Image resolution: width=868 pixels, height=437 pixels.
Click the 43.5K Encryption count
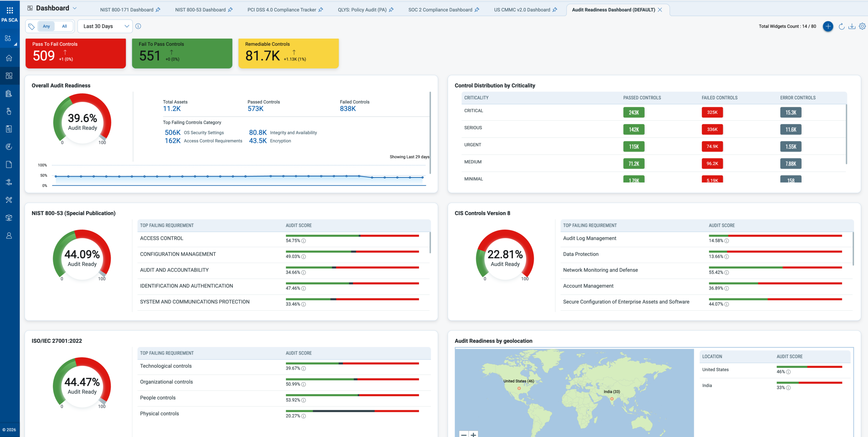(x=258, y=140)
